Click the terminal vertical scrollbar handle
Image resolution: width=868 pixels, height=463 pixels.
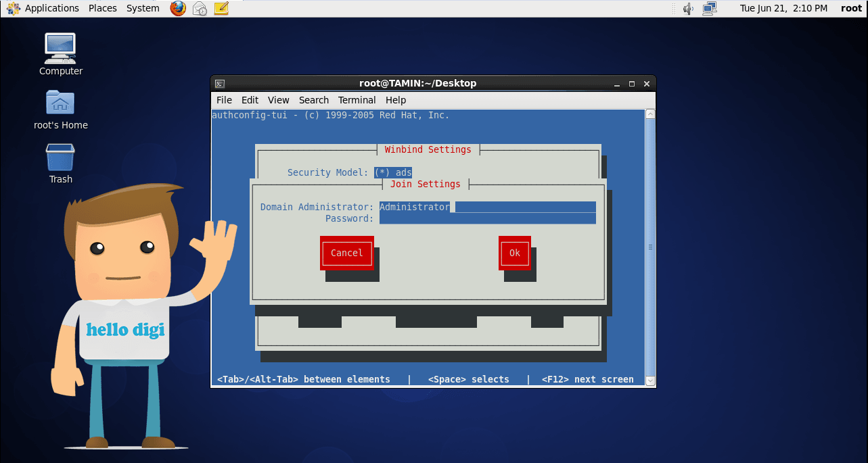[x=650, y=247]
